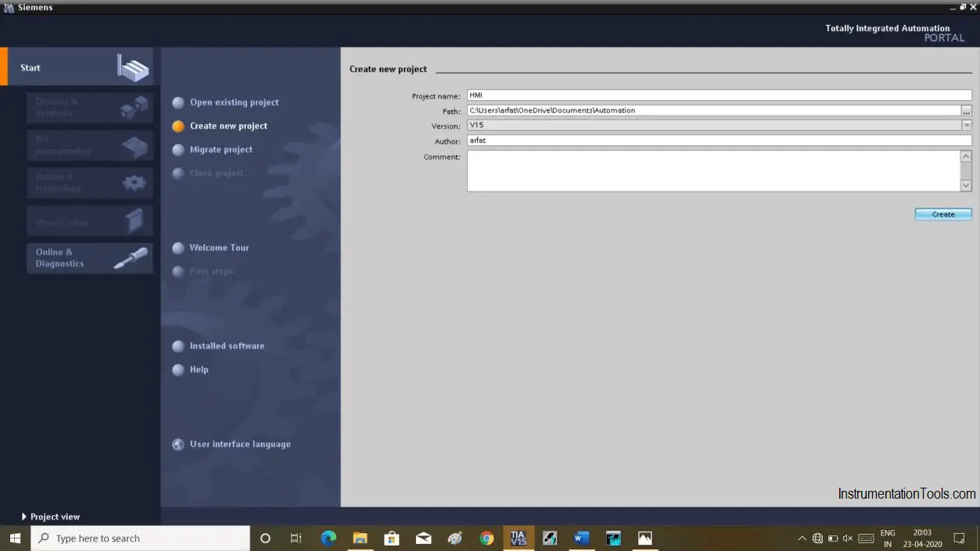Expand the Project view arrow

point(24,517)
